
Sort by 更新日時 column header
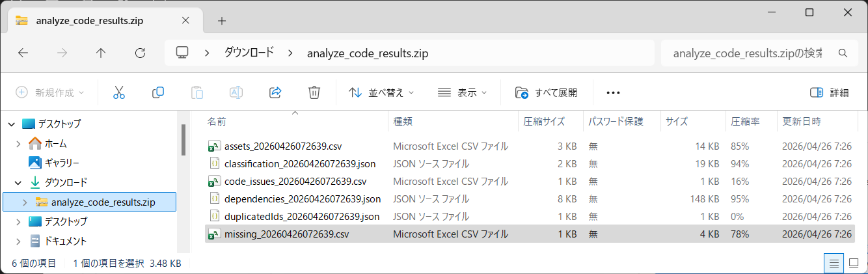pos(802,121)
